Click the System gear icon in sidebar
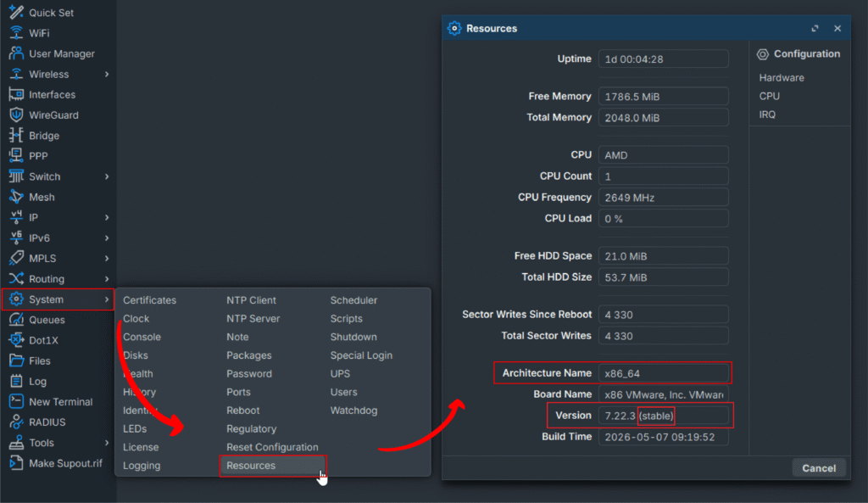This screenshot has width=868, height=503. point(16,299)
